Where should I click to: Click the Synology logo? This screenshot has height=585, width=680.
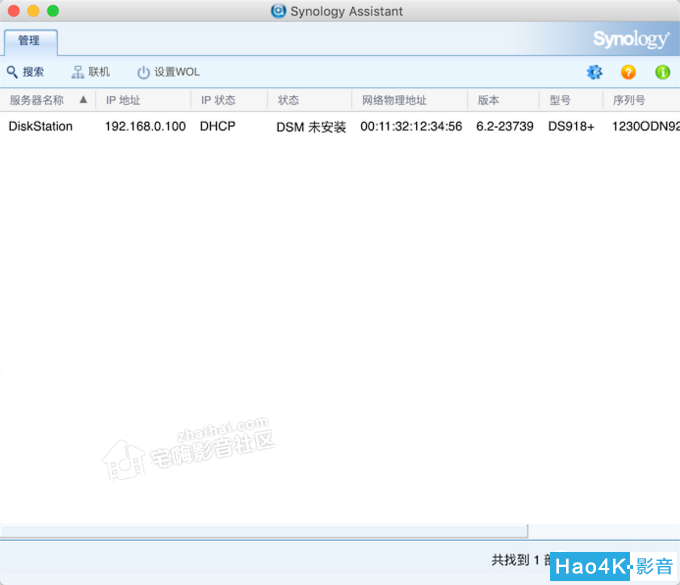(631, 39)
